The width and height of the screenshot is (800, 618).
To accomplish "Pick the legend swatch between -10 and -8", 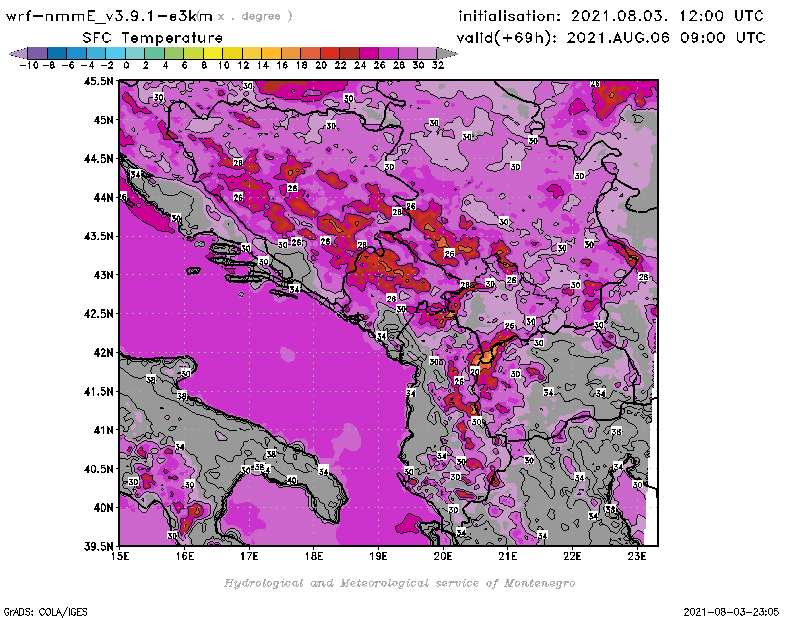I will 38,53.
